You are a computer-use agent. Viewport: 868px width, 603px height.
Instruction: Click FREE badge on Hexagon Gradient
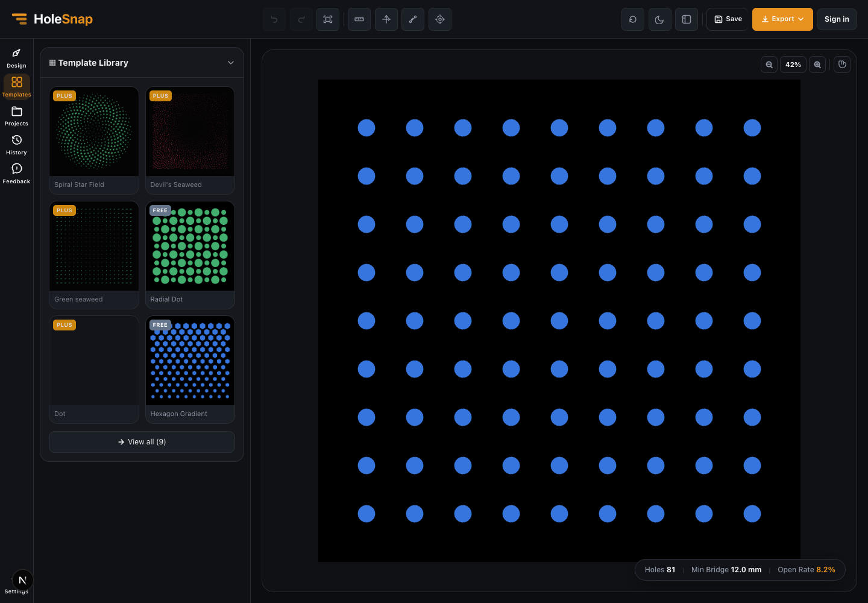click(x=160, y=325)
